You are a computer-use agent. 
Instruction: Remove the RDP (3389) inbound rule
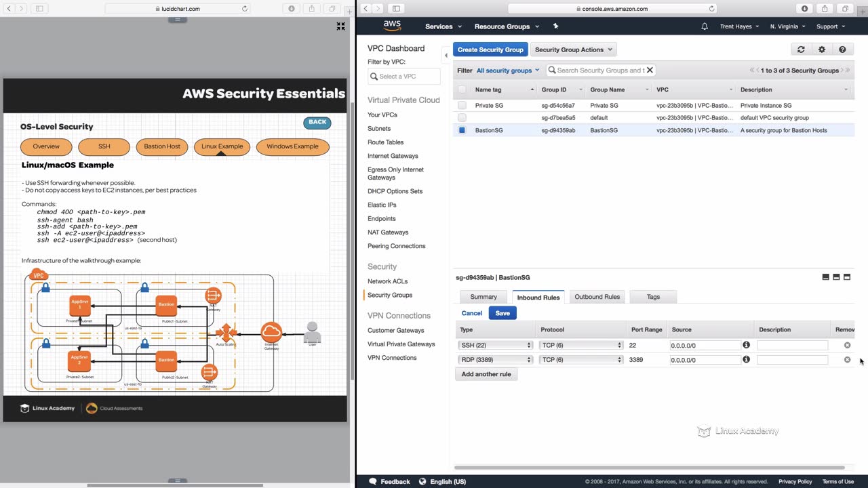click(x=847, y=360)
